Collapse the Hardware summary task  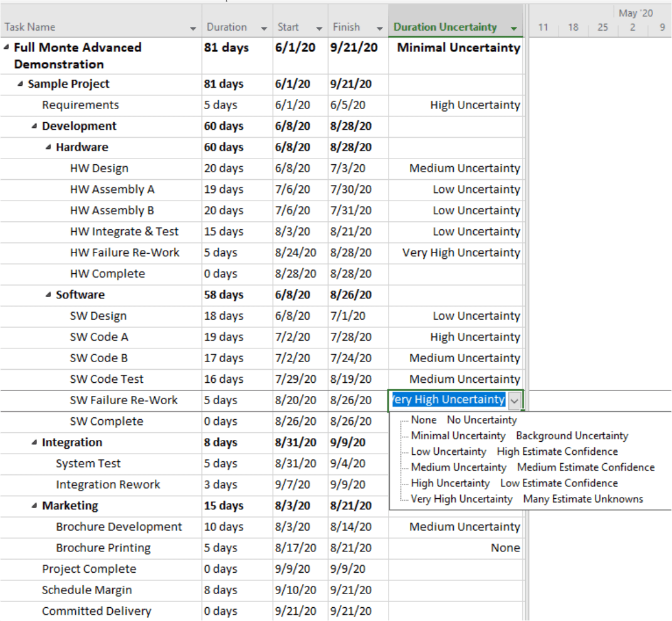tap(48, 147)
